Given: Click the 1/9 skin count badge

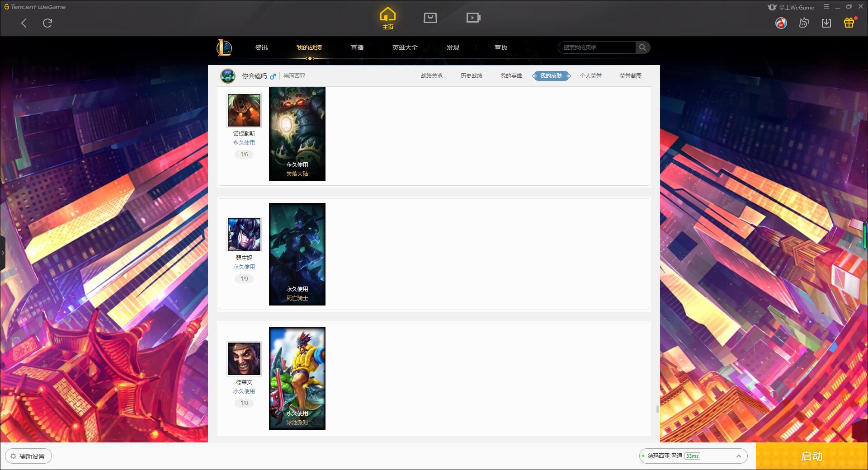Looking at the screenshot, I should (244, 279).
